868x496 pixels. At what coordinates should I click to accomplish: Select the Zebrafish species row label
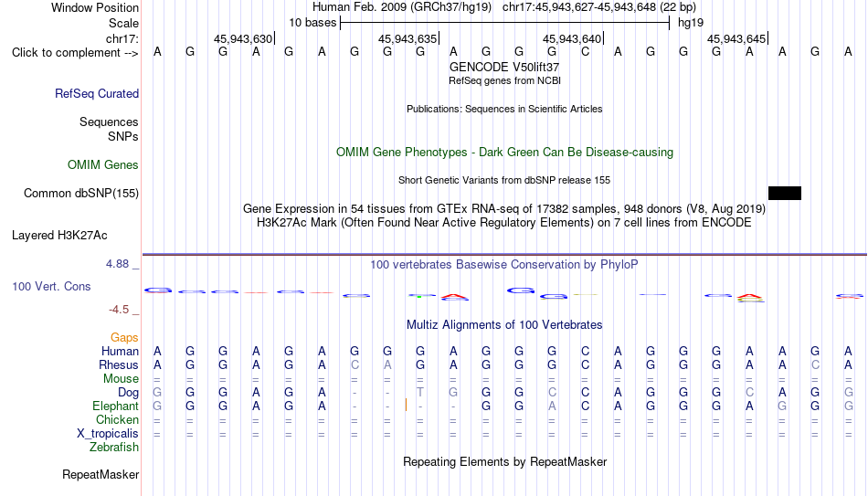pyautogui.click(x=114, y=448)
